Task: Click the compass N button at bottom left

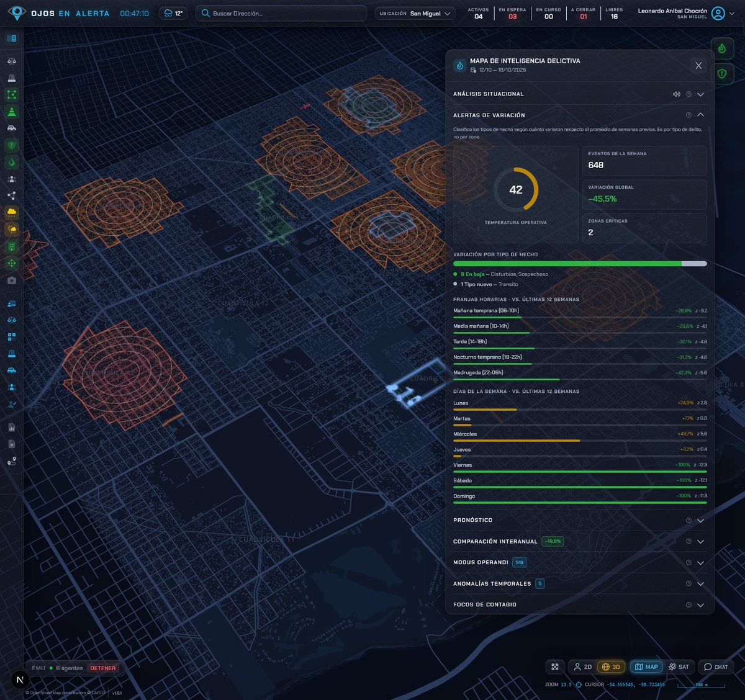Action: [20, 680]
